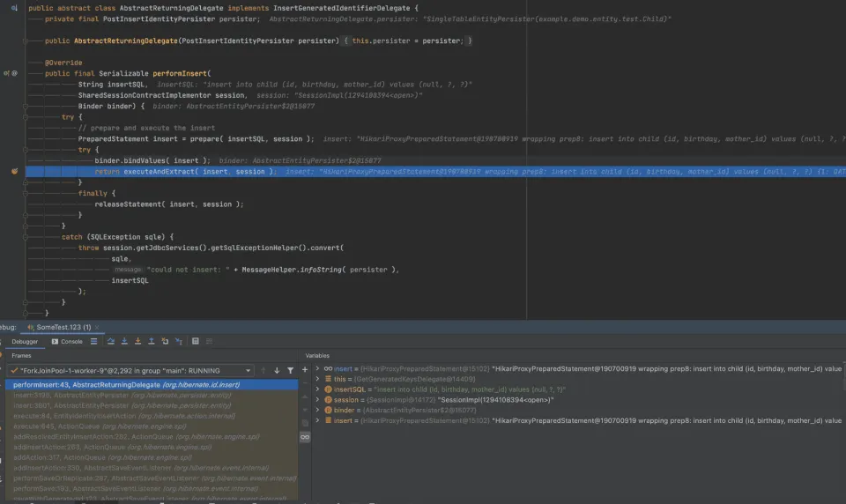Select frame insert:3196, AbstractEntityPersister
Image resolution: width=846 pixels, height=504 pixels.
152,395
